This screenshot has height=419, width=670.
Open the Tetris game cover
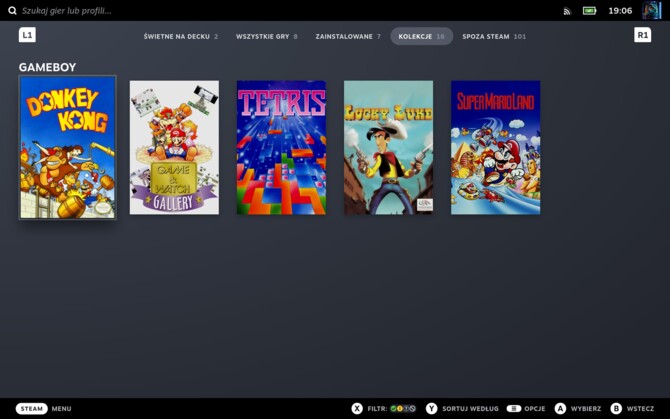(x=282, y=147)
